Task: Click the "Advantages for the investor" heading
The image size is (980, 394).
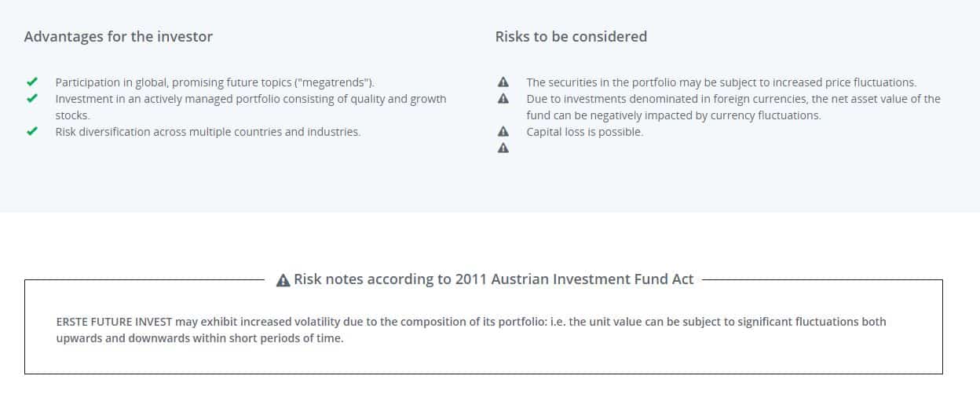Action: (119, 36)
